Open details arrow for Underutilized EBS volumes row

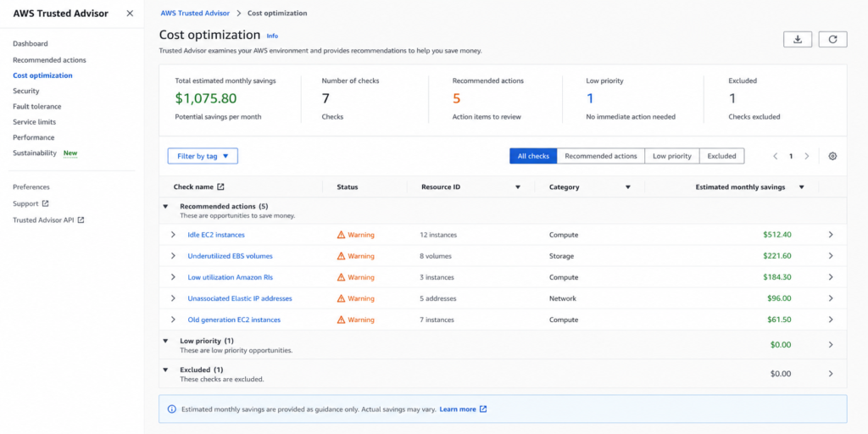pos(831,256)
